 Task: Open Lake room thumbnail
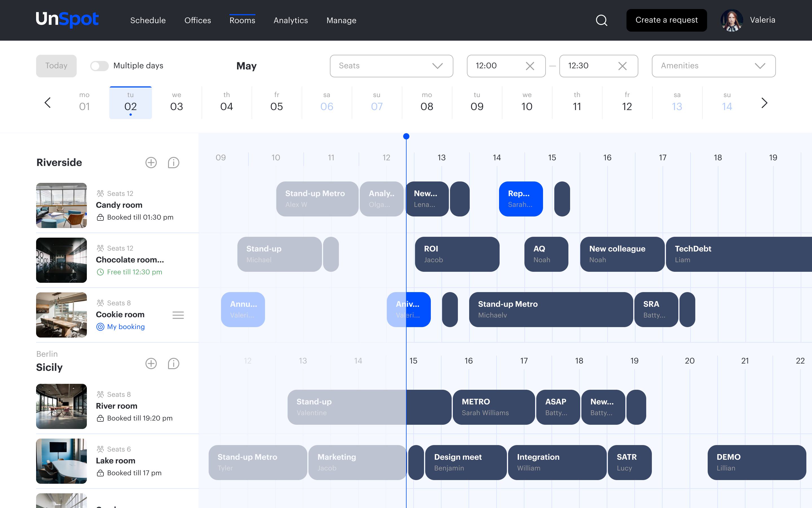[x=61, y=461]
